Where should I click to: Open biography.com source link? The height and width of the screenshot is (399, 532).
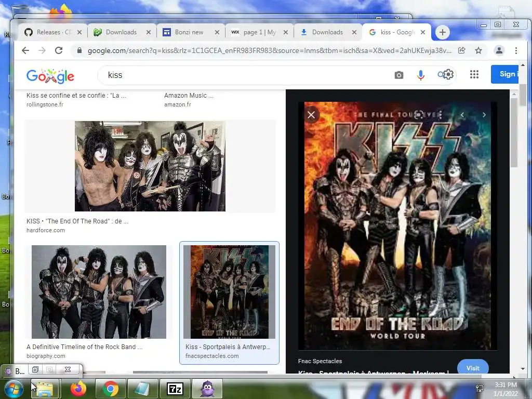pos(46,356)
